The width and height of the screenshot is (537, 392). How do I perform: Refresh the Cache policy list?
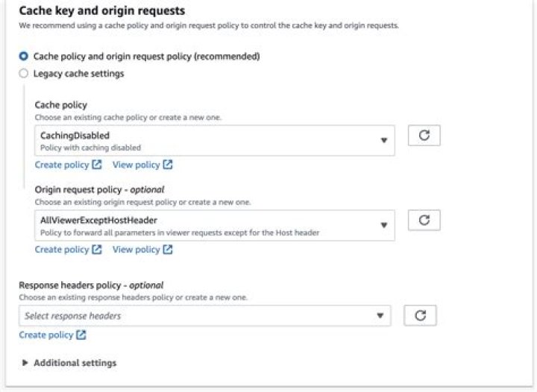pyautogui.click(x=424, y=136)
